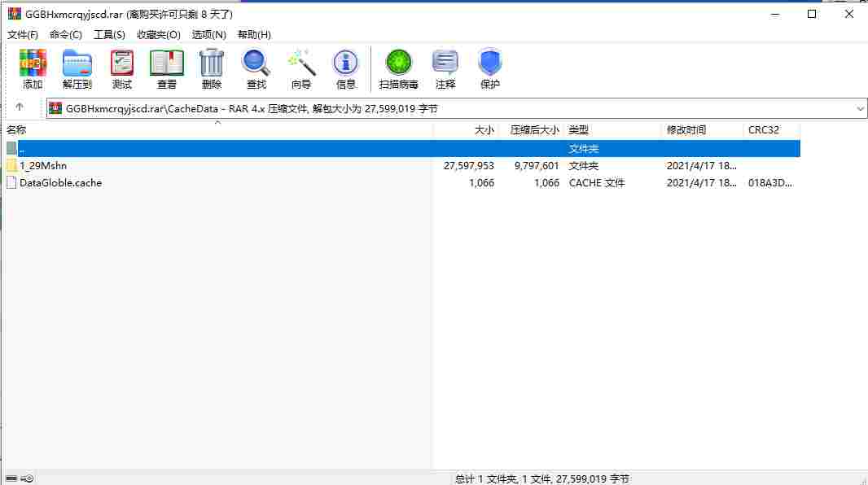Click the archive icon in address bar

click(x=55, y=108)
